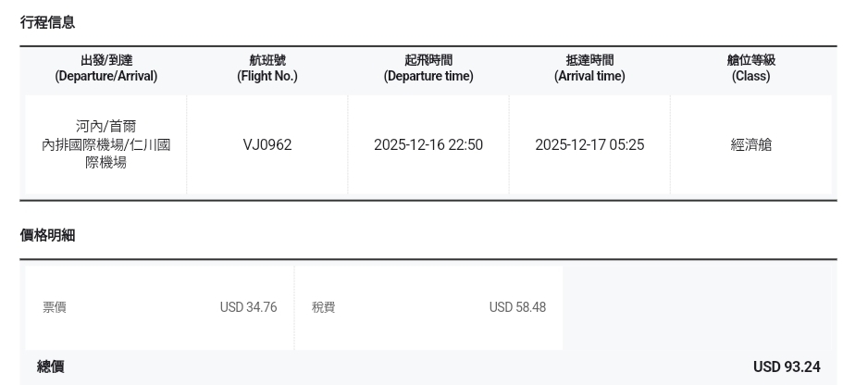The height and width of the screenshot is (385, 868).
Task: Select the 經濟艙 class cell
Action: [x=750, y=145]
